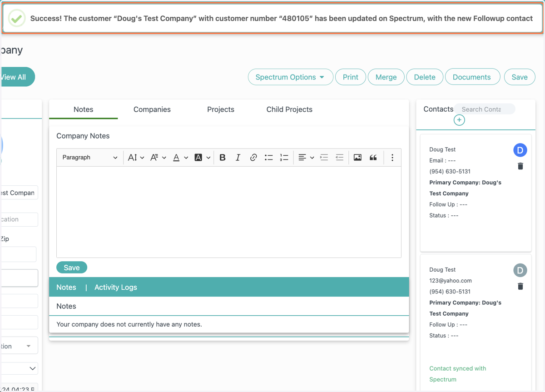Click the 123@yahoo.com email
The image size is (545, 392).
[x=451, y=281]
